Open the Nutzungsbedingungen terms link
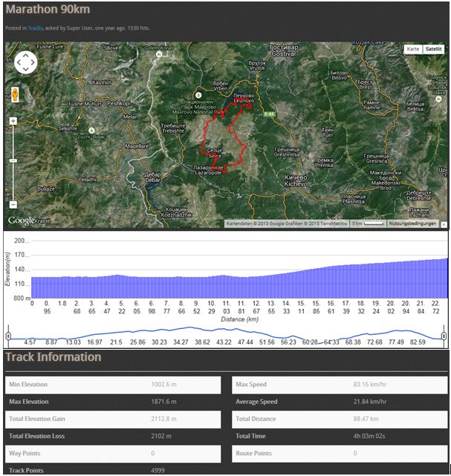The image size is (451, 476). (x=412, y=224)
